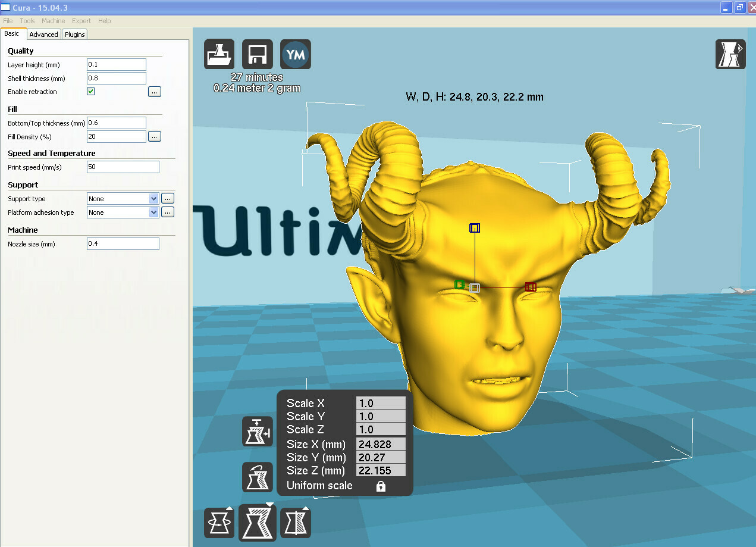Viewport: 756px width, 547px height.
Task: Reset the model scale via its icon
Action: click(x=257, y=477)
